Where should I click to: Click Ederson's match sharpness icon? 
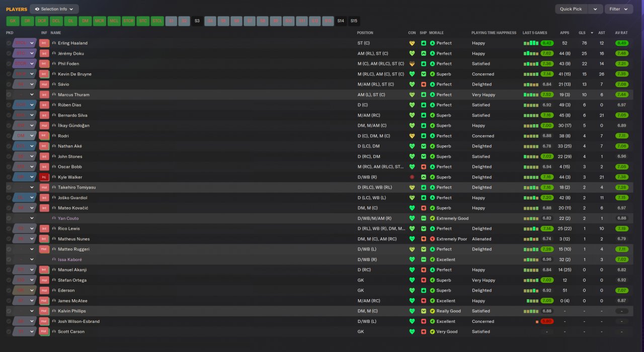424,290
